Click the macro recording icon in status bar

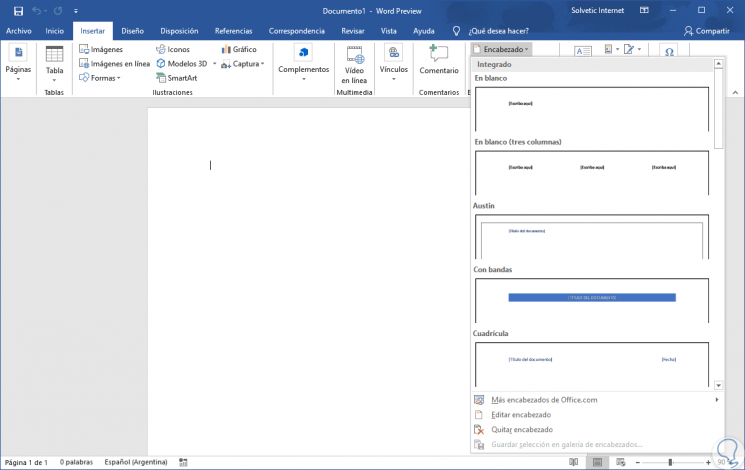[x=183, y=462]
